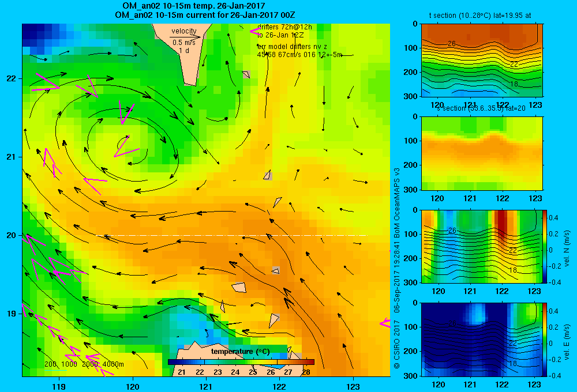Image resolution: width=577 pixels, height=392 pixels.
Task: Click the 26 contour label in the t section
Action: click(x=452, y=44)
